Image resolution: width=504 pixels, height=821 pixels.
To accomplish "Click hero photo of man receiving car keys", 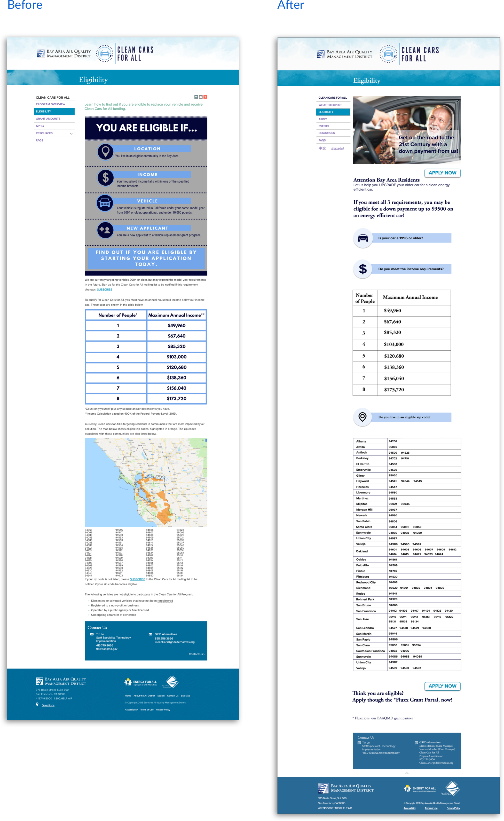I will tap(407, 130).
